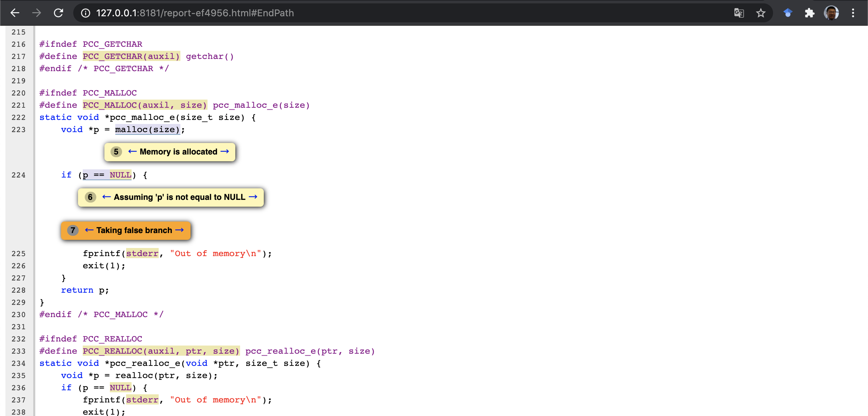Bookmark this page with the star
Image resolution: width=868 pixels, height=416 pixels.
pyautogui.click(x=761, y=13)
